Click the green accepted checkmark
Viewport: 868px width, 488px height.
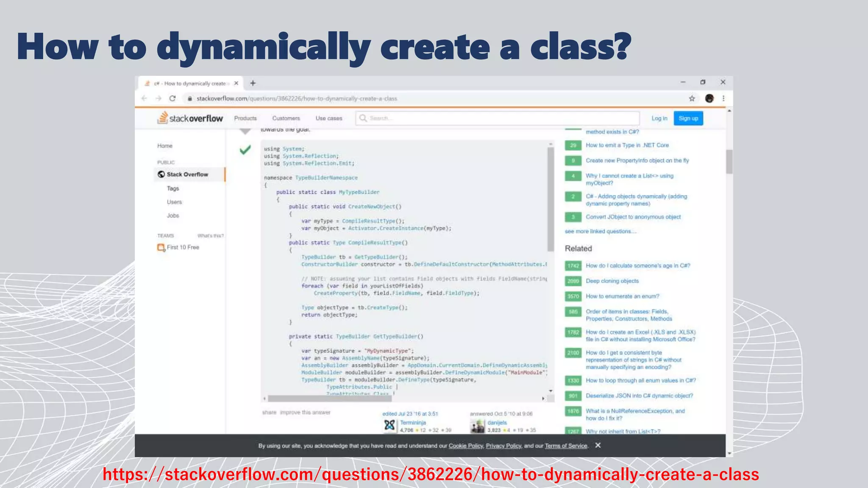coord(245,150)
